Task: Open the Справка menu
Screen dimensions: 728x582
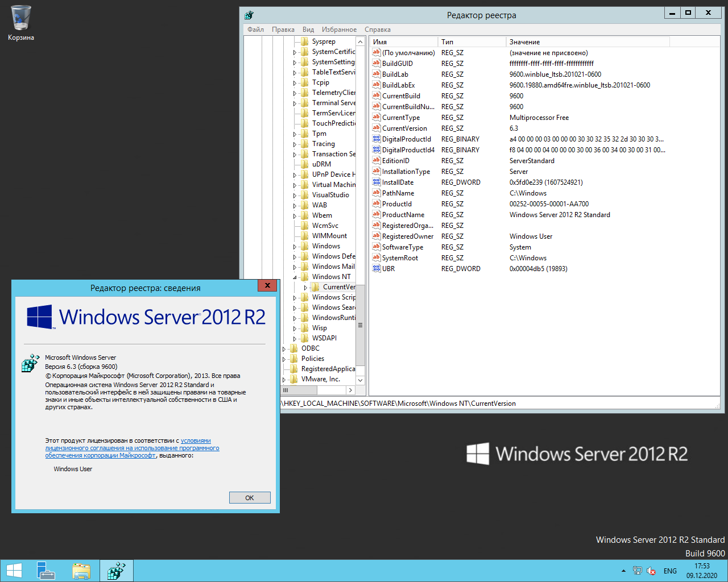Action: click(378, 30)
